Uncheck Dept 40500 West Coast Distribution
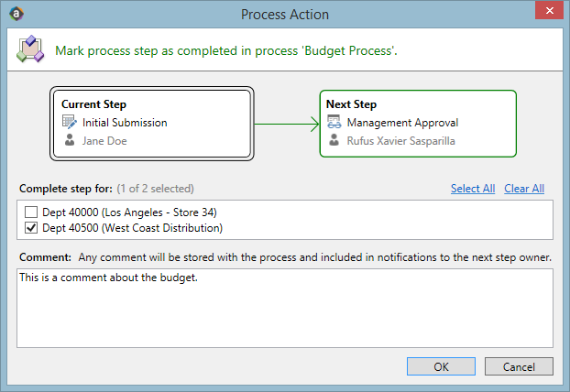 pyautogui.click(x=32, y=228)
